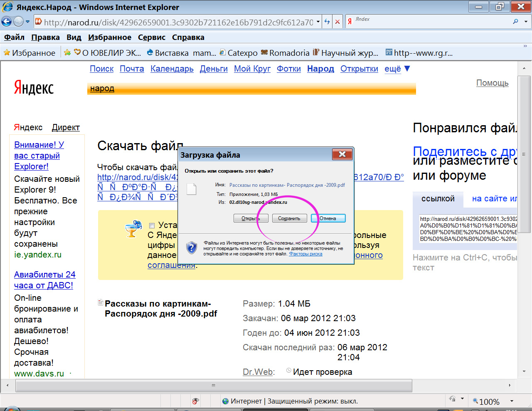Open the Избранное menu
The height and width of the screenshot is (411, 532).
click(110, 37)
